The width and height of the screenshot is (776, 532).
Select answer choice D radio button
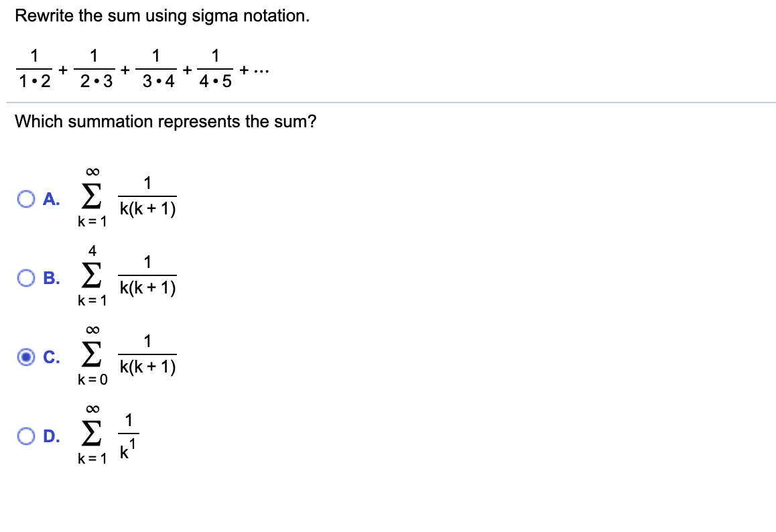25,436
